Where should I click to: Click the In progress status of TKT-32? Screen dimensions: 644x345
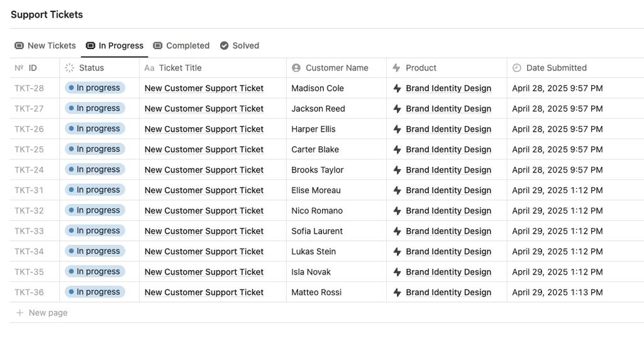pyautogui.click(x=95, y=210)
